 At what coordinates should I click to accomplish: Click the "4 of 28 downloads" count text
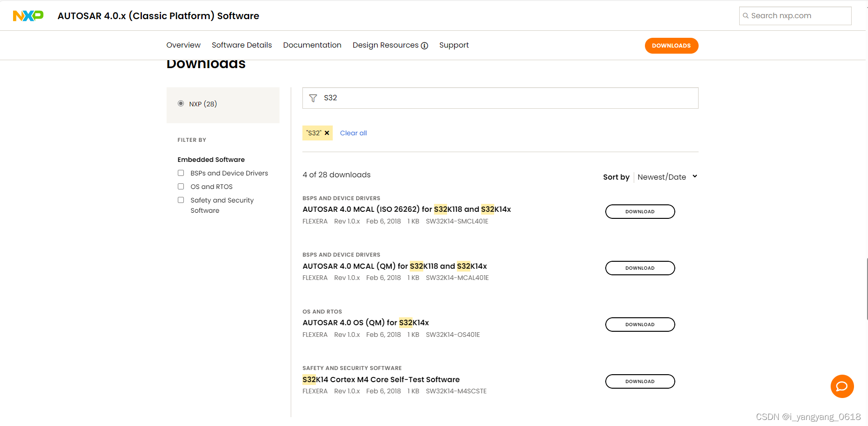point(336,175)
